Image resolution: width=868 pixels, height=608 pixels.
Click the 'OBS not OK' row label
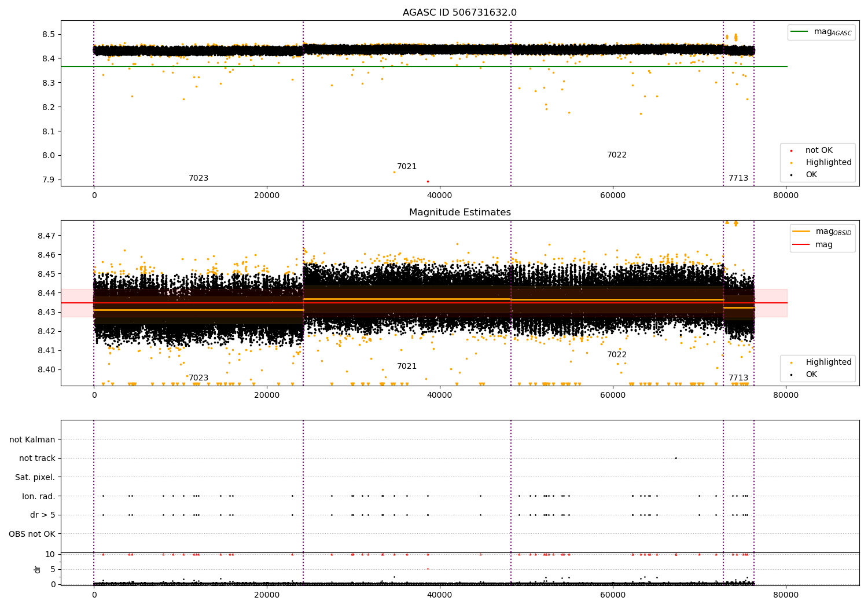point(32,534)
